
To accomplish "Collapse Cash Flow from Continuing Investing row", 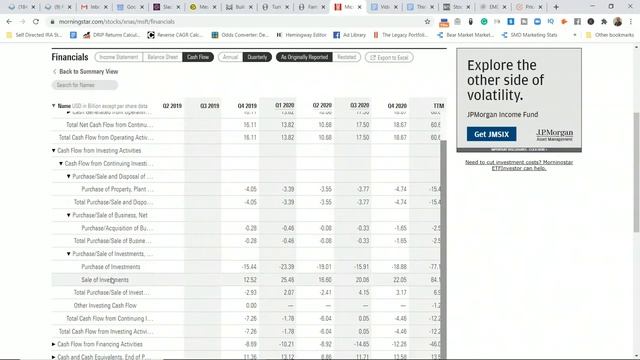I will pos(61,164).
